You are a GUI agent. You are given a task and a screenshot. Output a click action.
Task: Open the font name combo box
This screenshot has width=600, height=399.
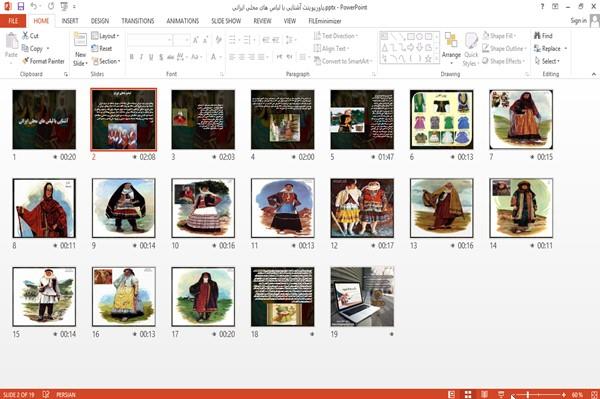point(149,40)
